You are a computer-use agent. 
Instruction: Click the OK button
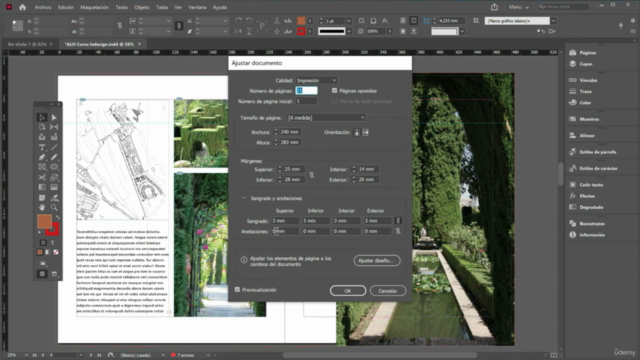point(348,291)
